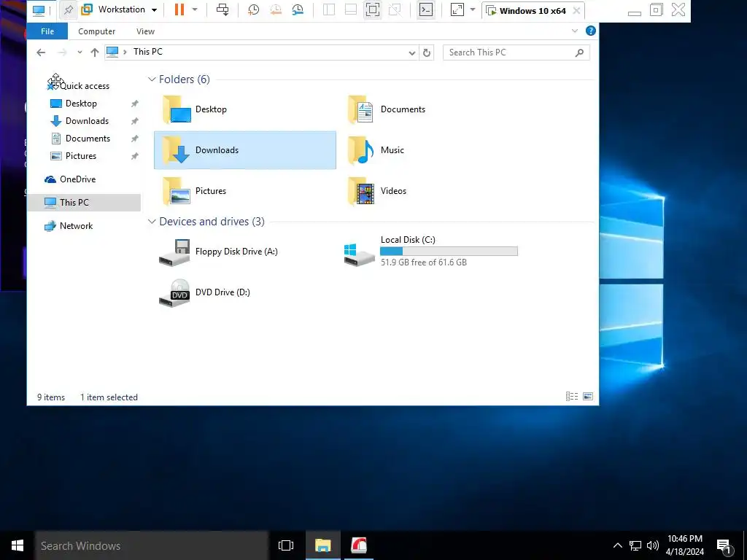Click the search magnifier in Search This PC
The height and width of the screenshot is (560, 747).
click(579, 52)
